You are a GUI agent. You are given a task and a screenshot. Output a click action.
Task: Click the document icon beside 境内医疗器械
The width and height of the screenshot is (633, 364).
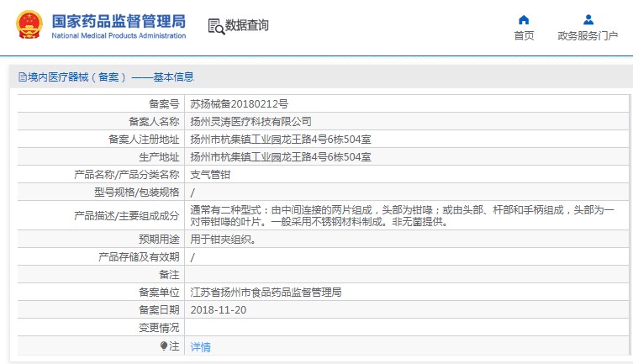[x=23, y=77]
